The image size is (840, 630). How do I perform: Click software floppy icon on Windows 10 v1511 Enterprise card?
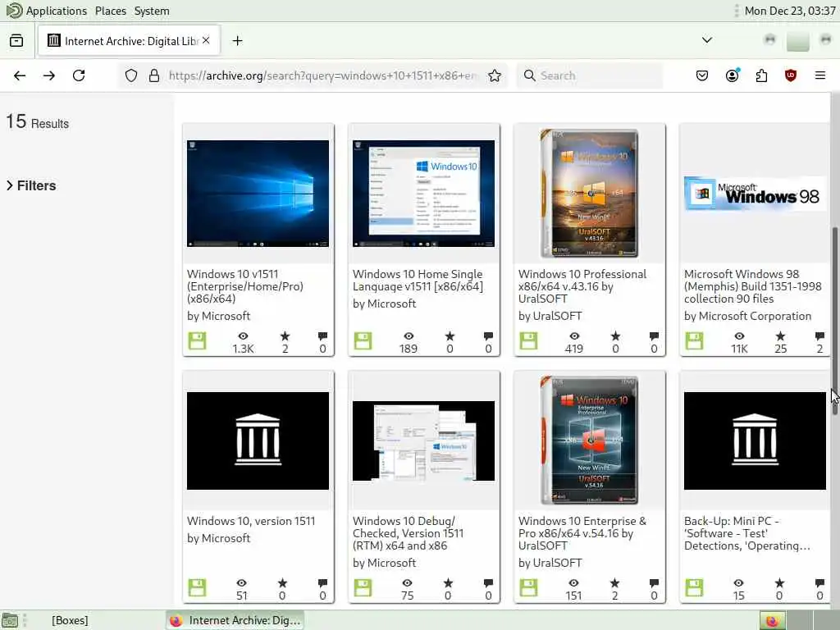197,340
